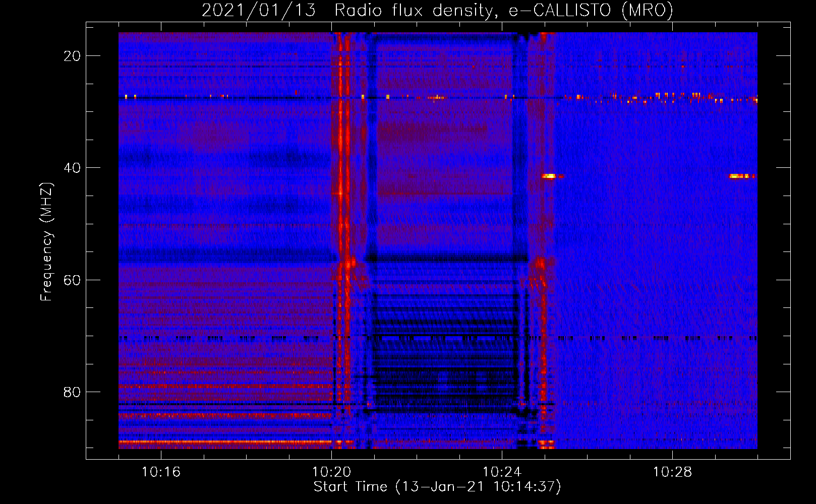This screenshot has height=504, width=816.
Task: Click the '80' frequency tick label
Action: point(72,392)
